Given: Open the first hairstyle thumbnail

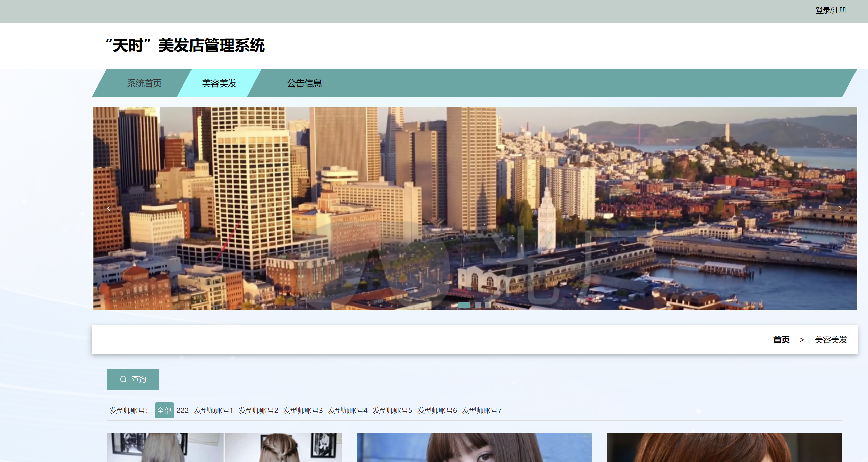Looking at the screenshot, I should click(x=224, y=447).
